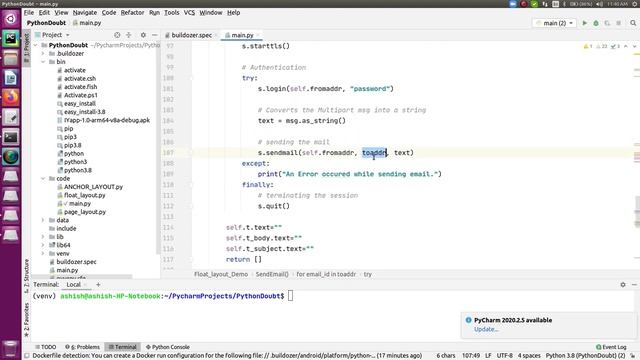Hide the Terminal panel
The height and width of the screenshot is (360, 640).
634,284
